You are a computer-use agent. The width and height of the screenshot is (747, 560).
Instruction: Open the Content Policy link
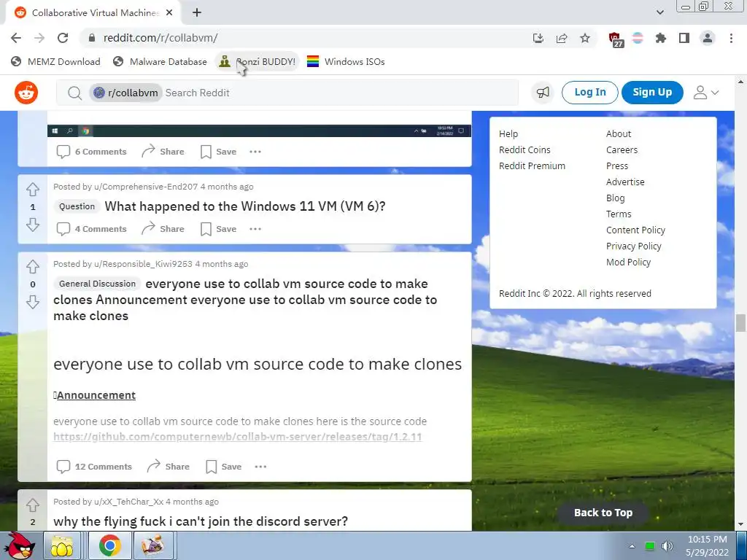[x=635, y=230]
